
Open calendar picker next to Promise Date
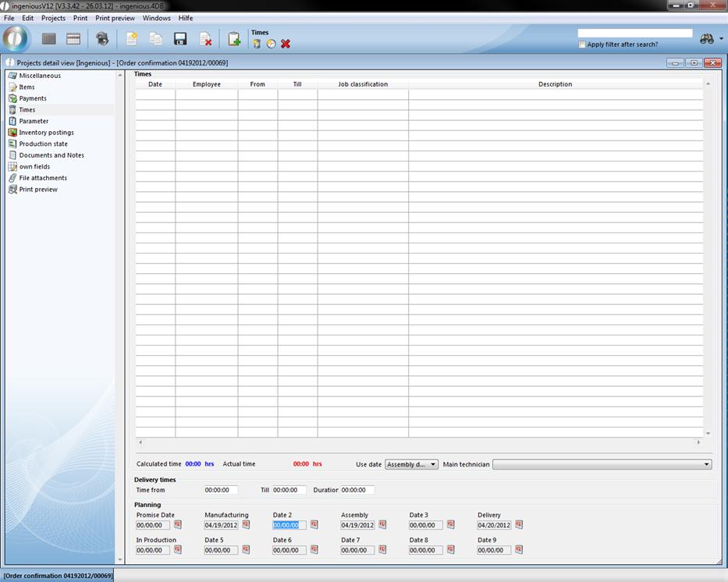pyautogui.click(x=178, y=525)
